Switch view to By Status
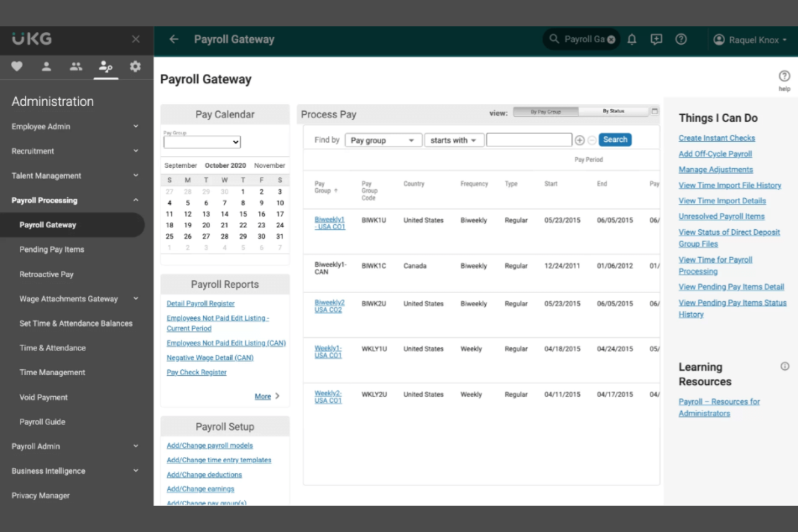The width and height of the screenshot is (798, 532). [x=613, y=112]
